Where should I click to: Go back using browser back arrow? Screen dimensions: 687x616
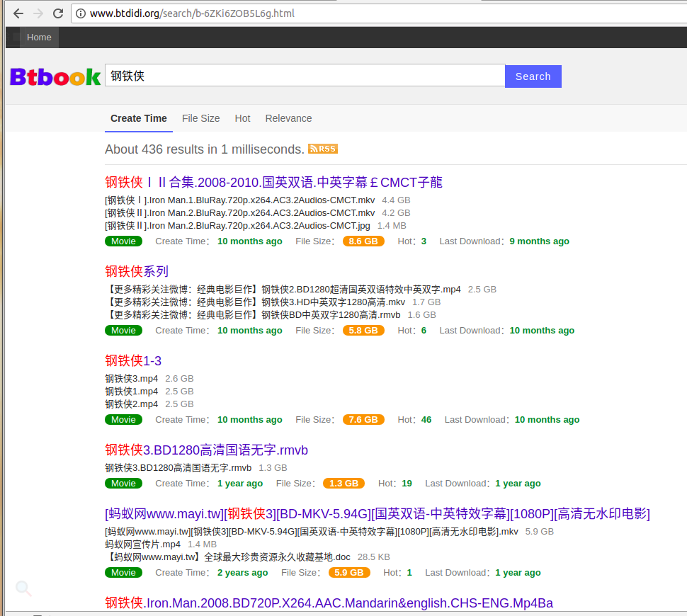pyautogui.click(x=18, y=13)
